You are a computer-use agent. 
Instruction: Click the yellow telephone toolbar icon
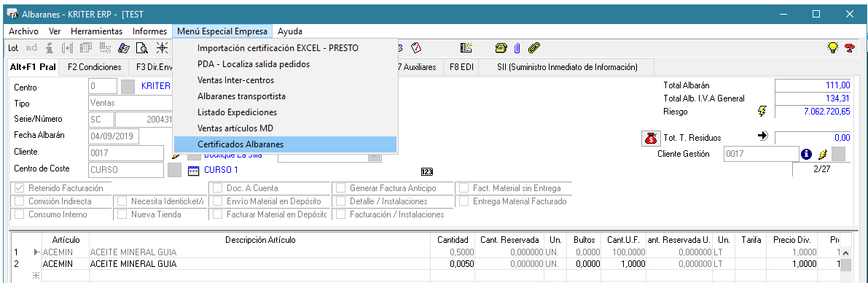click(x=501, y=48)
